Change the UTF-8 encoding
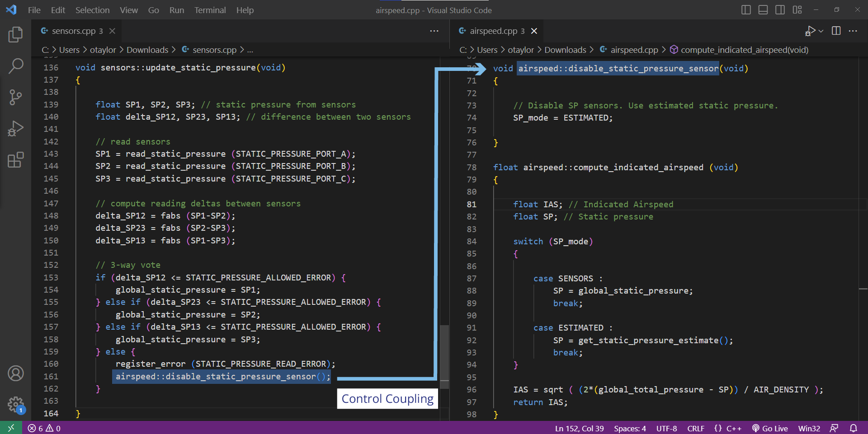The width and height of the screenshot is (868, 434). coord(666,428)
